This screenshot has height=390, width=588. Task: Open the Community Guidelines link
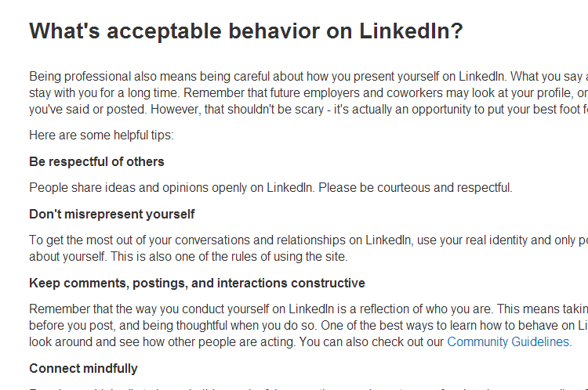coord(508,341)
